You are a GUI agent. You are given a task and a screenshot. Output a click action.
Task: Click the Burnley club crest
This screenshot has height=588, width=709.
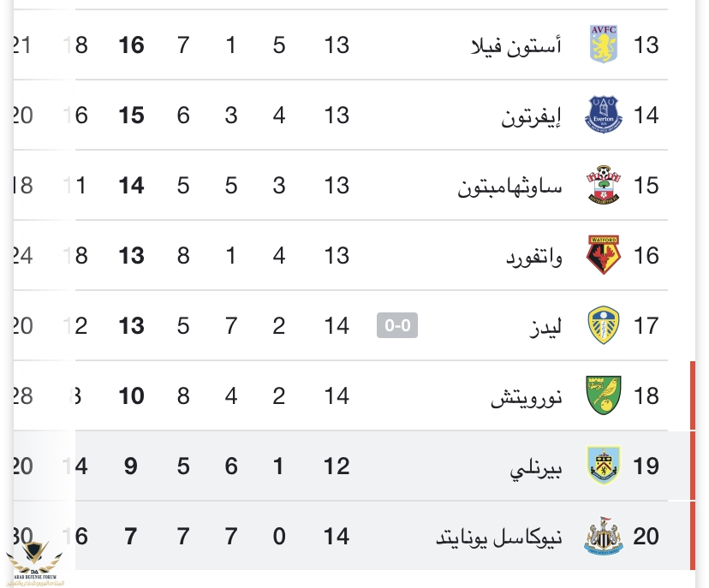(x=604, y=466)
